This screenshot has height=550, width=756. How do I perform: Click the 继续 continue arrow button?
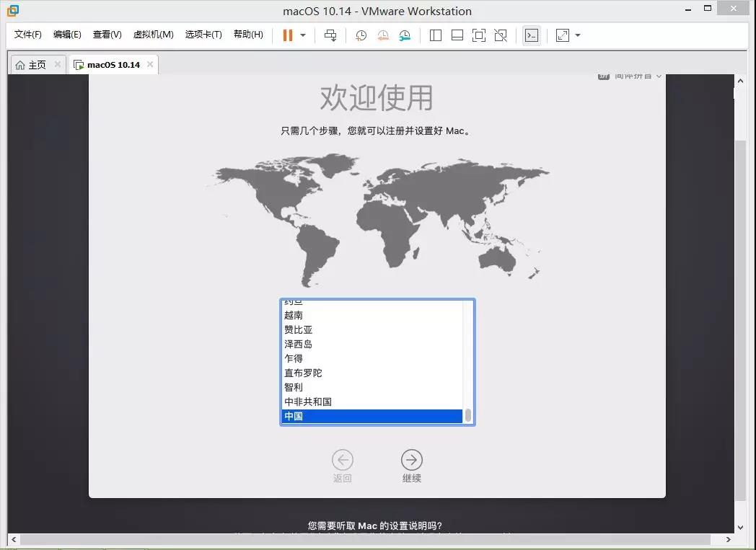(x=411, y=460)
